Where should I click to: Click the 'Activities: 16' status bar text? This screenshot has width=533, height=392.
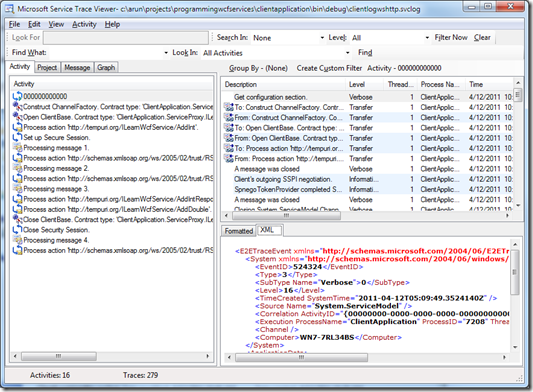pyautogui.click(x=50, y=375)
